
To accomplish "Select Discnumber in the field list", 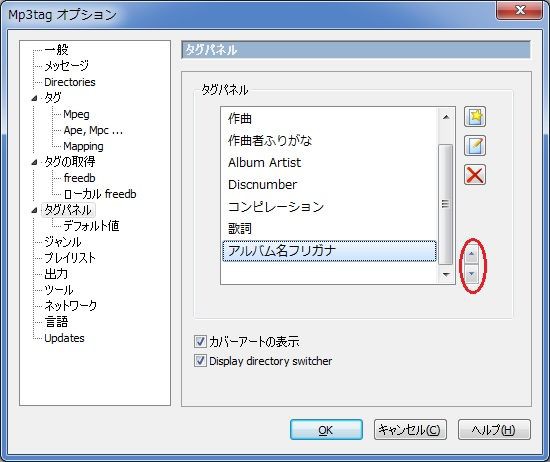I will point(329,185).
